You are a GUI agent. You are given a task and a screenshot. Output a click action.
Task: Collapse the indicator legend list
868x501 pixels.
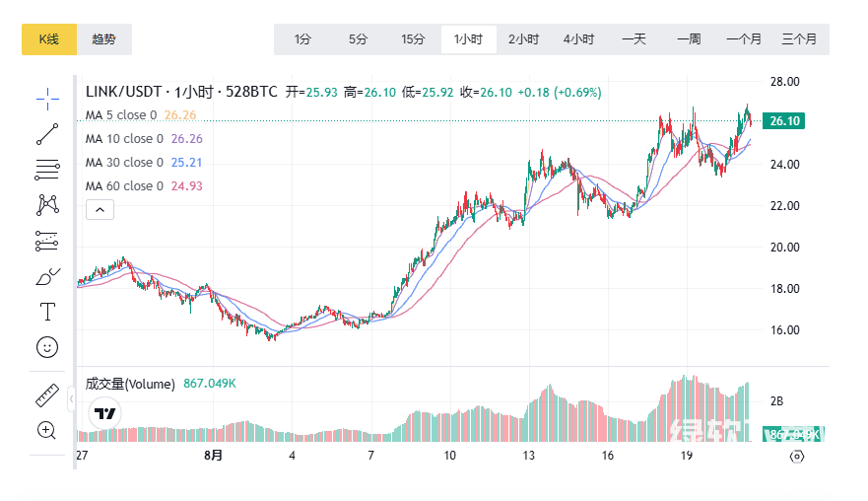coord(101,209)
